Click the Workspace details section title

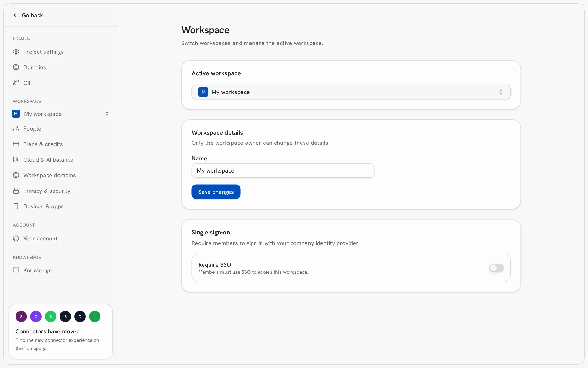217,132
